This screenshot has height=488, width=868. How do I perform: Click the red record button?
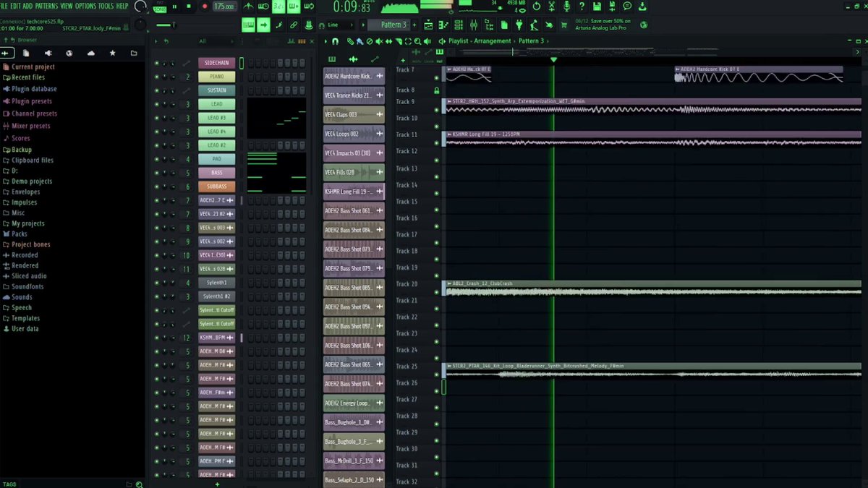[205, 7]
